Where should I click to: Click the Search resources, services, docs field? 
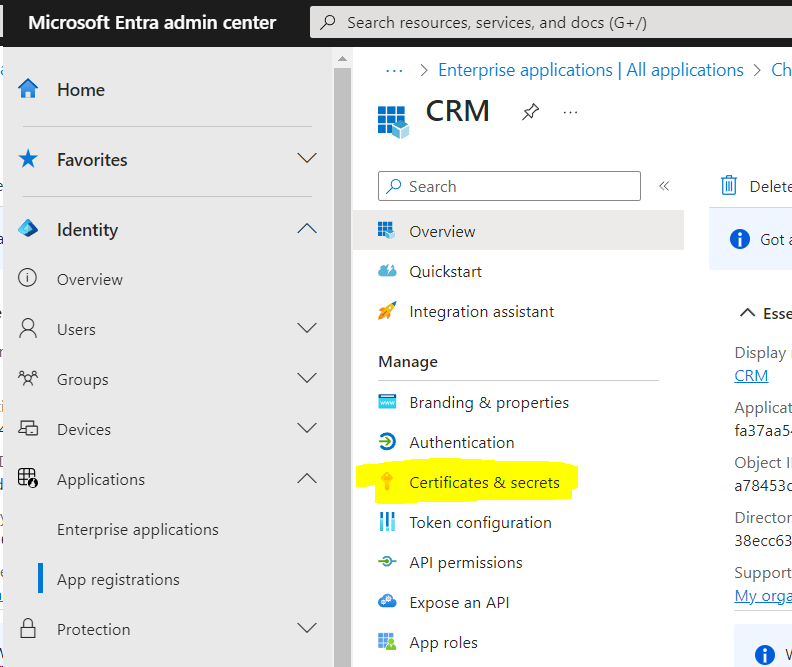tap(551, 22)
